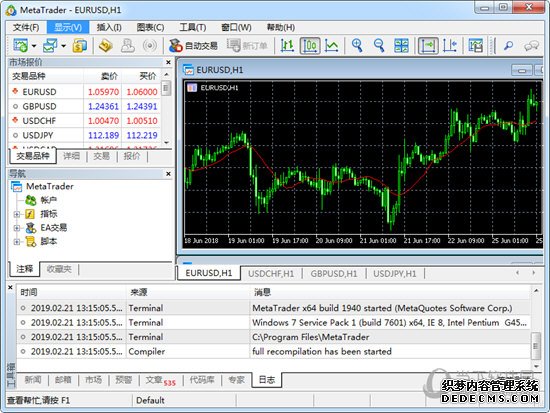Expand the 脚本 scripts tree node
550x413 pixels.
[16, 242]
